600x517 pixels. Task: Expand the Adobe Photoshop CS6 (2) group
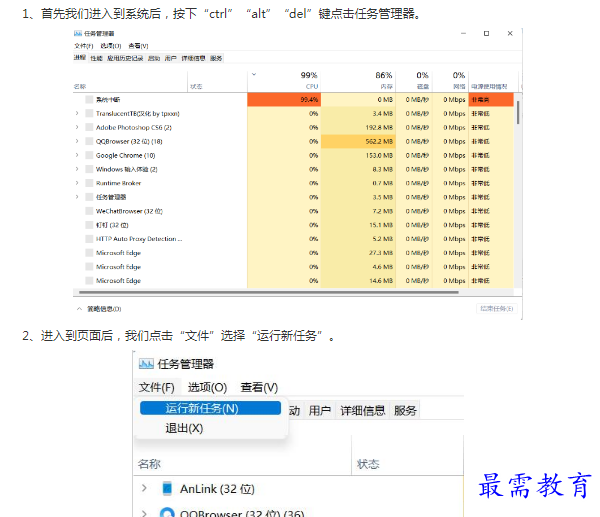[x=77, y=127]
